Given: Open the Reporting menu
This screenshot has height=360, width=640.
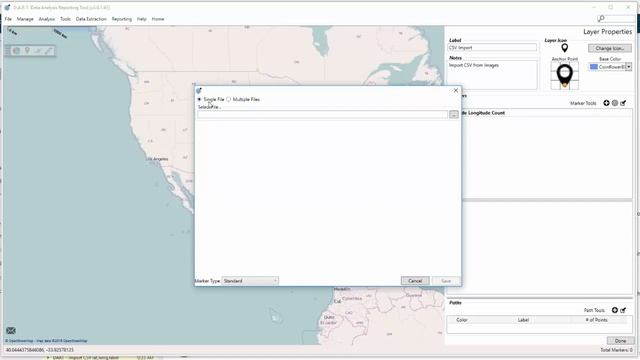Looking at the screenshot, I should [122, 19].
